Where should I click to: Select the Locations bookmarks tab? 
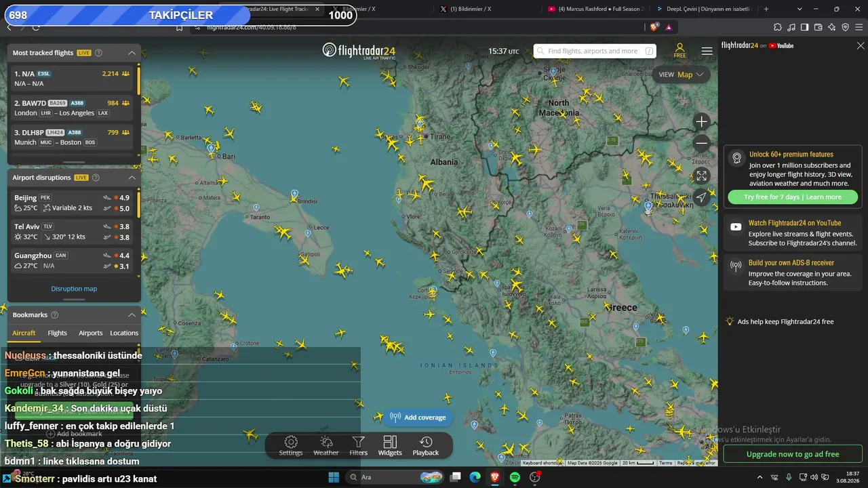124,333
